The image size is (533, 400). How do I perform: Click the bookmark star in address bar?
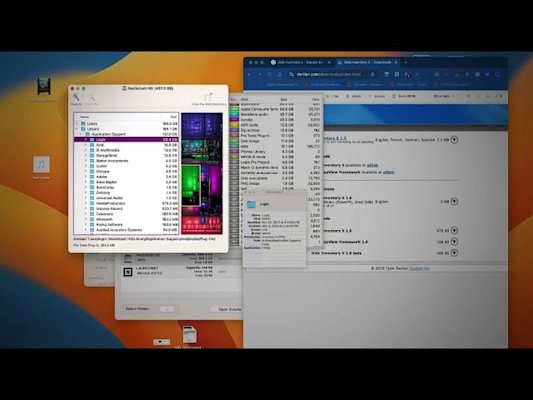[x=373, y=74]
